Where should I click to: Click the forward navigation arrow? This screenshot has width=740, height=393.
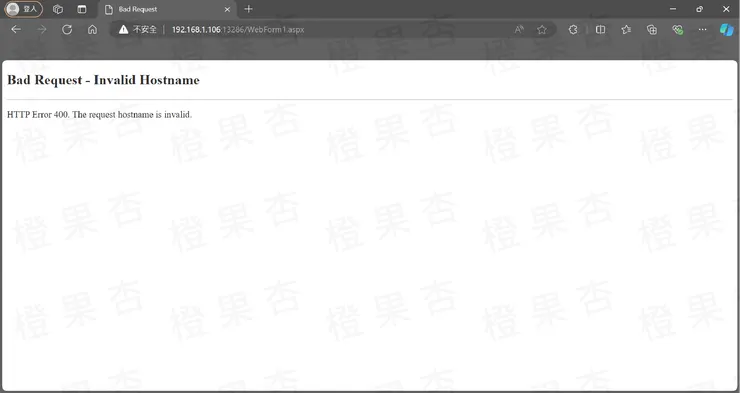[42, 30]
